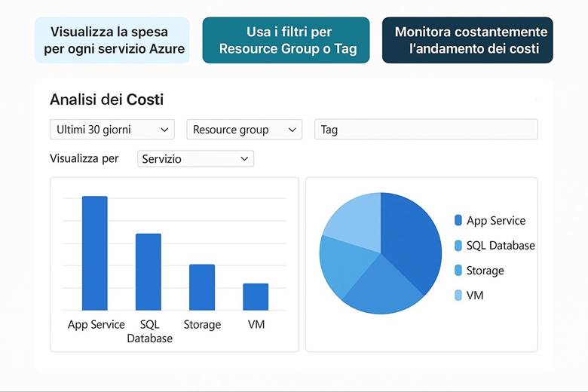This screenshot has height=392, width=588.
Task: Click the SQL Database bar in bar chart
Action: 149,272
